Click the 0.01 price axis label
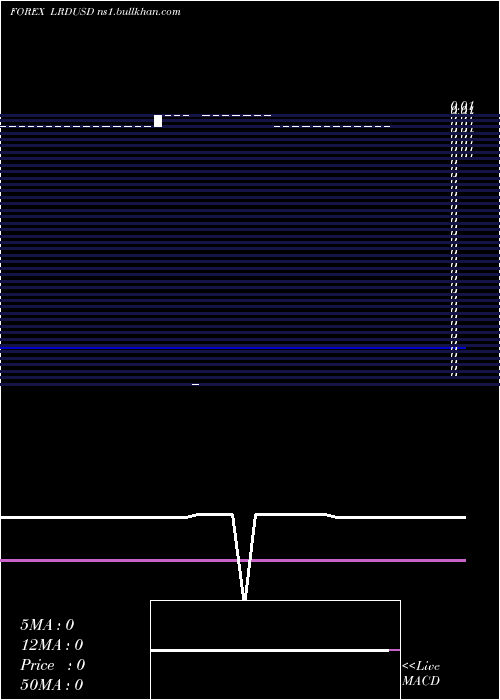 462,107
